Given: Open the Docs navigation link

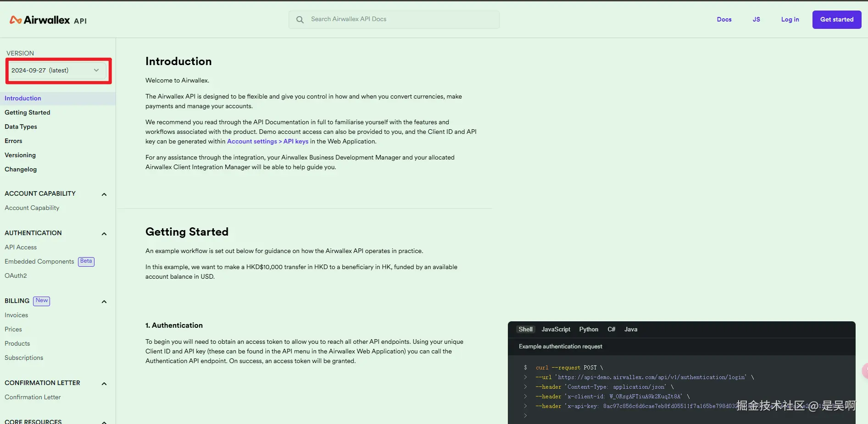Looking at the screenshot, I should point(724,20).
